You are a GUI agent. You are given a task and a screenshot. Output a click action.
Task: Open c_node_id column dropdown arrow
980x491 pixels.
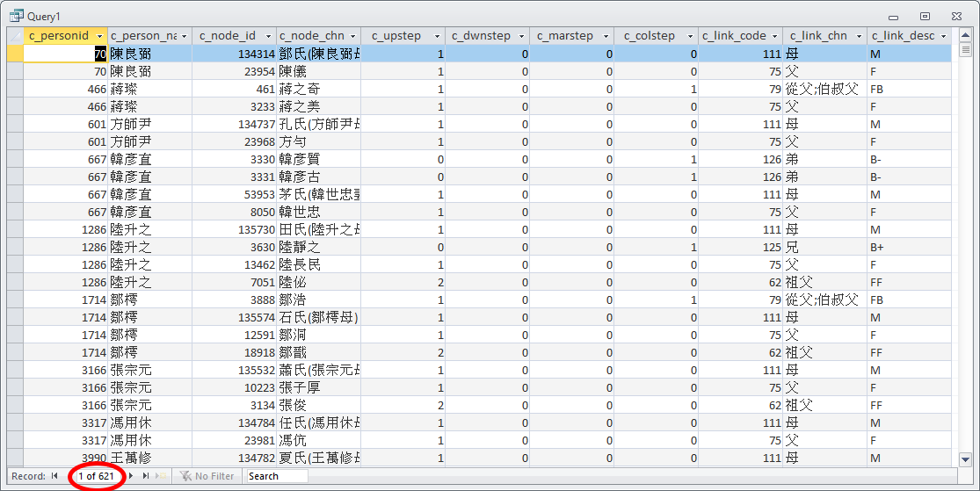tap(268, 36)
